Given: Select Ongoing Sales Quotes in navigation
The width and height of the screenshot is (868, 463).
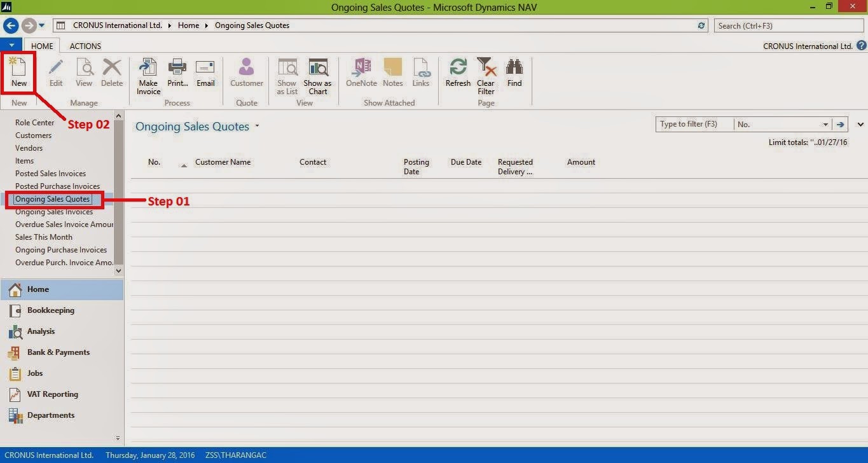Looking at the screenshot, I should pos(53,199).
